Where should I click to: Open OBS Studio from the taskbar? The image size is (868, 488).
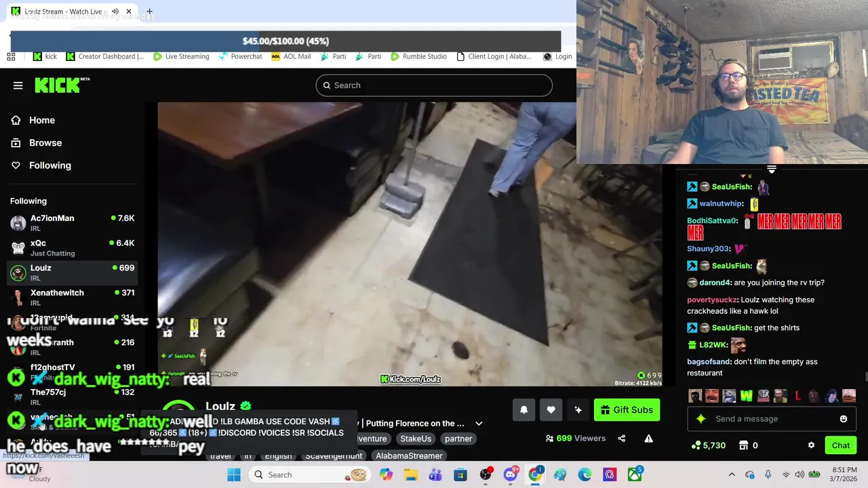486,474
